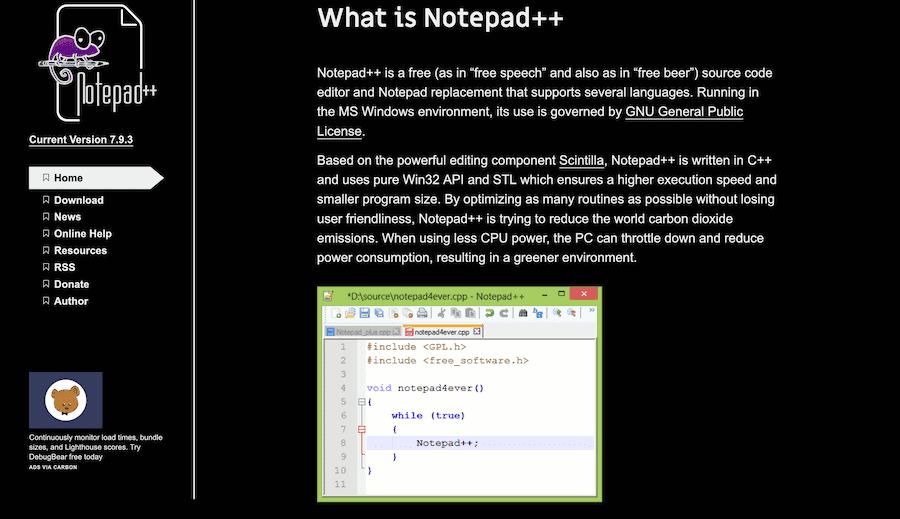
Task: Click the Current Version 7.9.3 link
Action: coord(81,140)
